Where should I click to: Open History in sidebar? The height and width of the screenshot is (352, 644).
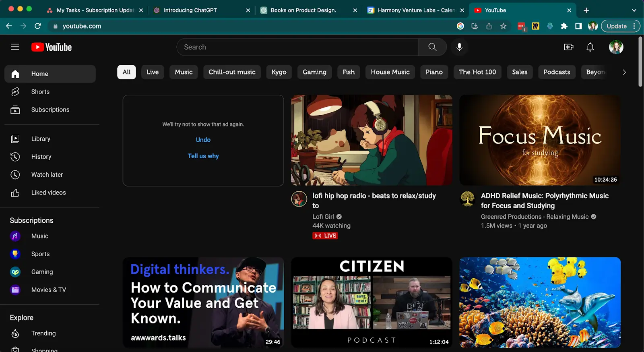pos(50,157)
